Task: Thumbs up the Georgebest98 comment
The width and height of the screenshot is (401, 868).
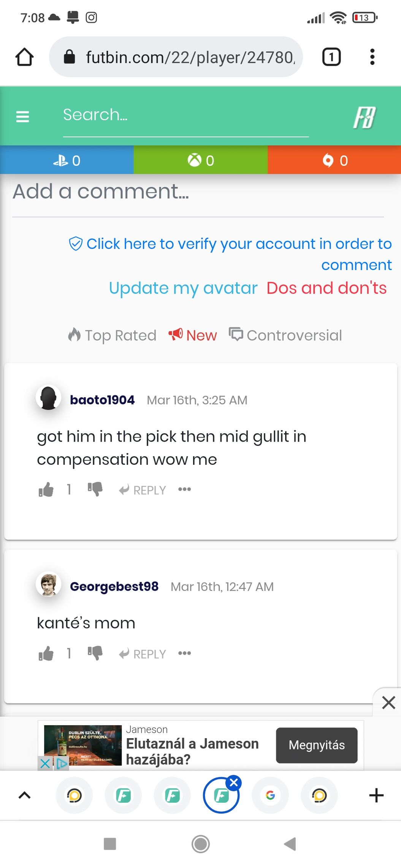Action: 46,654
